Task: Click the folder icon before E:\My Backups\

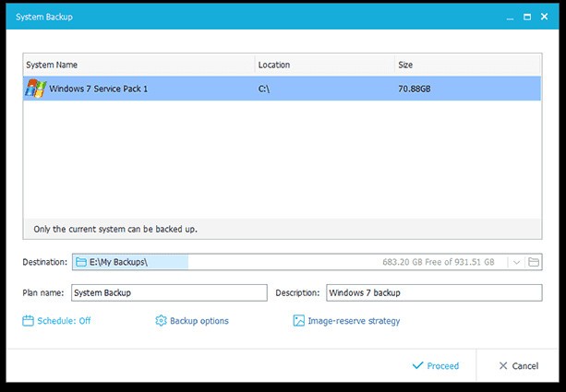Action: [81, 262]
